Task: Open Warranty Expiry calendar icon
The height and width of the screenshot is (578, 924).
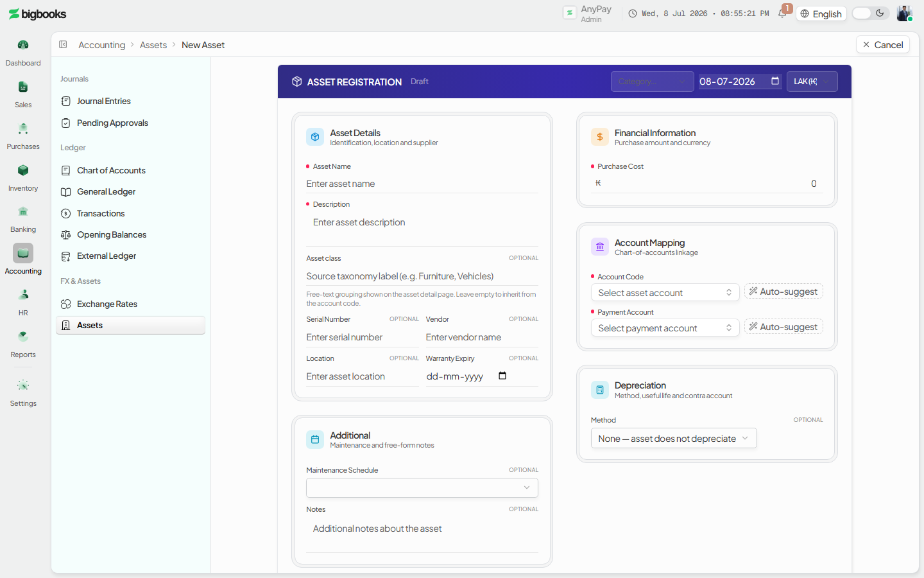Action: tap(502, 376)
